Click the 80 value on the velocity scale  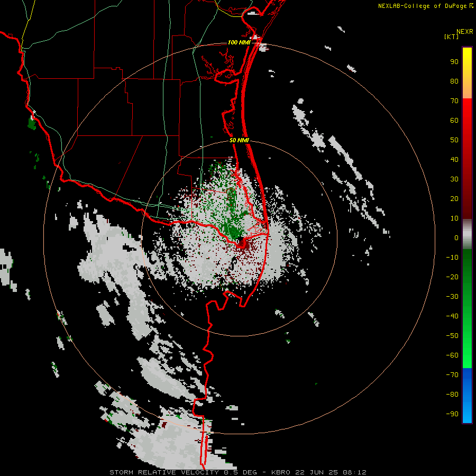click(x=454, y=81)
